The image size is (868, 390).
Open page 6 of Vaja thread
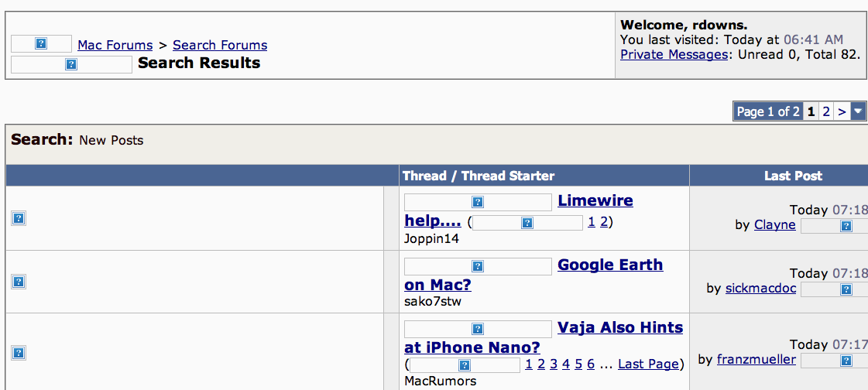click(591, 364)
